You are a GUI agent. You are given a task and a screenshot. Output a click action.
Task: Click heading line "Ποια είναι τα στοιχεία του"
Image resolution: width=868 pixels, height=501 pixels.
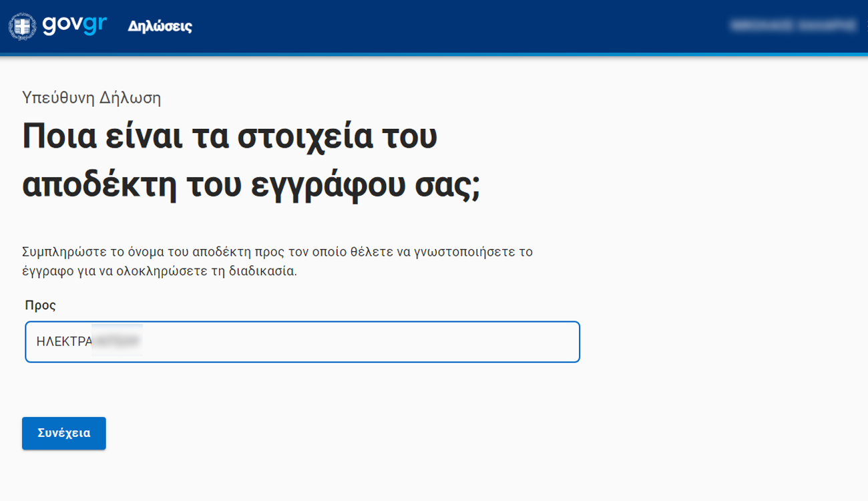pyautogui.click(x=229, y=136)
